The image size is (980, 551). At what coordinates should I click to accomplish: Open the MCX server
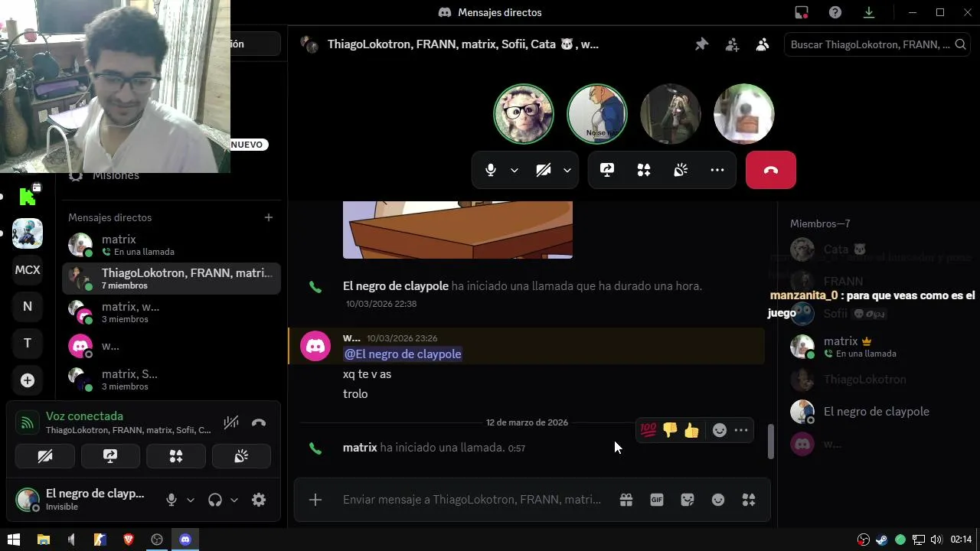(28, 270)
